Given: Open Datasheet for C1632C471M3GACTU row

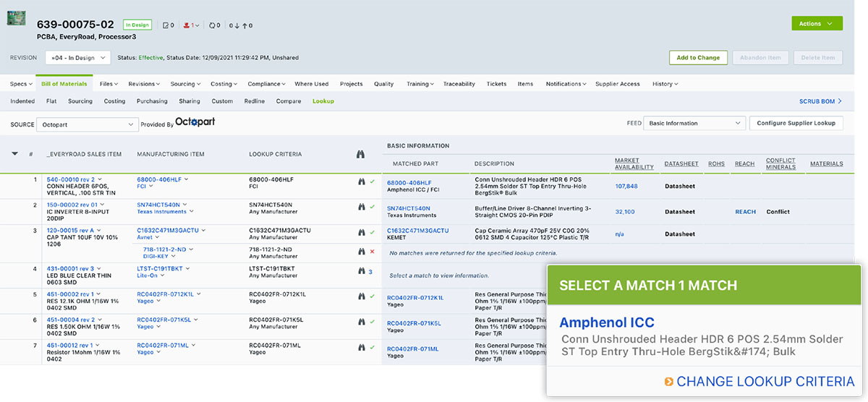Looking at the screenshot, I should 680,234.
